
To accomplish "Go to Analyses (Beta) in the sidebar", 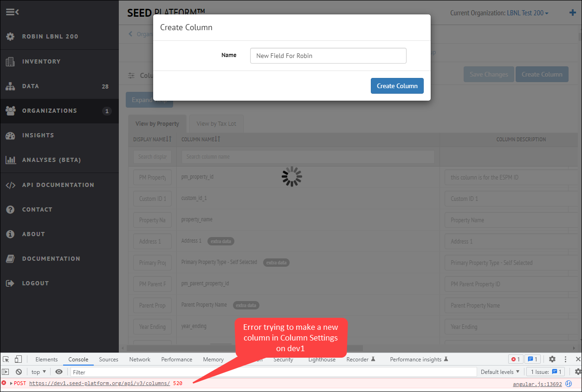I will pyautogui.click(x=50, y=160).
